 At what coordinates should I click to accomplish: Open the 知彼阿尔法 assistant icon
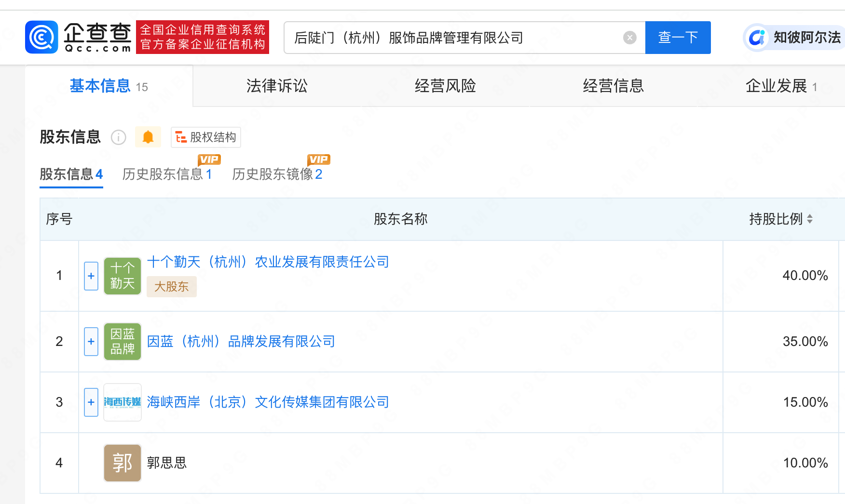coord(757,38)
